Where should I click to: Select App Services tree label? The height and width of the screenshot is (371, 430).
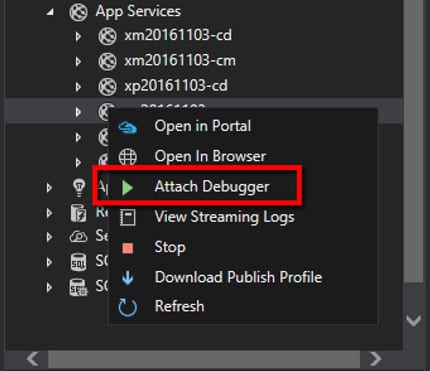click(x=138, y=11)
